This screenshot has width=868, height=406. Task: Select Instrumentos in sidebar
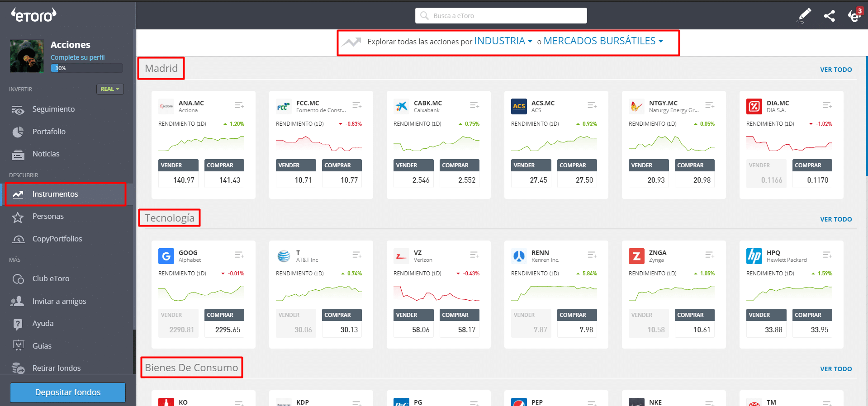click(66, 194)
